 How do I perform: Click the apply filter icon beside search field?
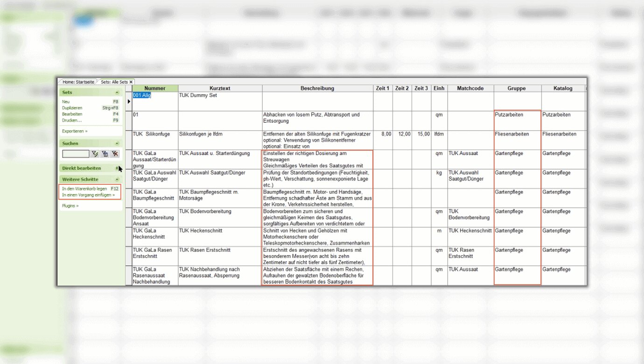95,154
